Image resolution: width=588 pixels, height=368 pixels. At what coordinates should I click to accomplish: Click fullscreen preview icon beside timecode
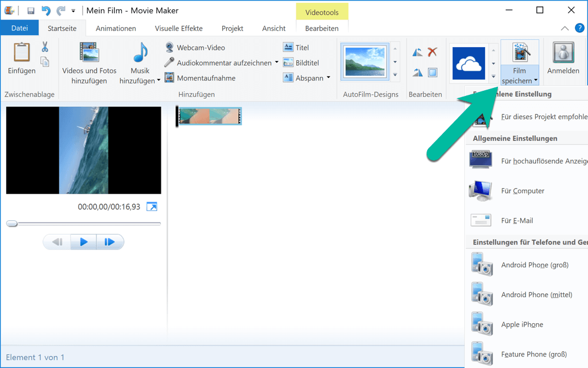coord(152,206)
